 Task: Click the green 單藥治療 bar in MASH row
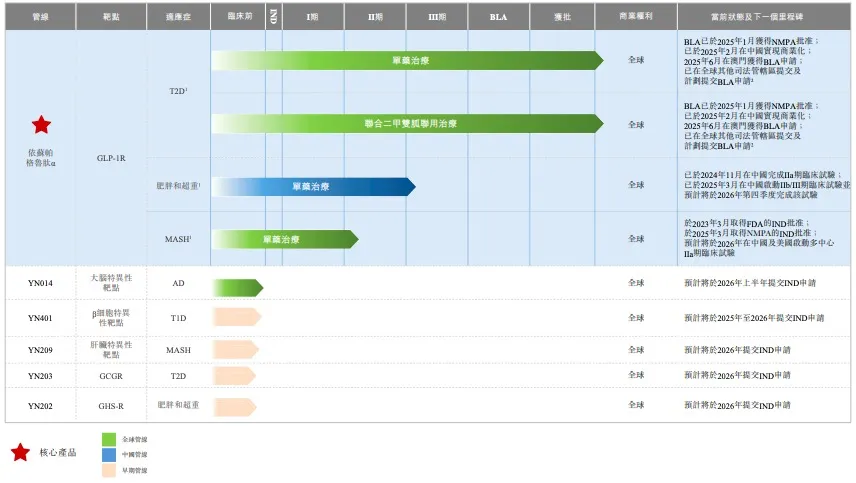point(284,239)
